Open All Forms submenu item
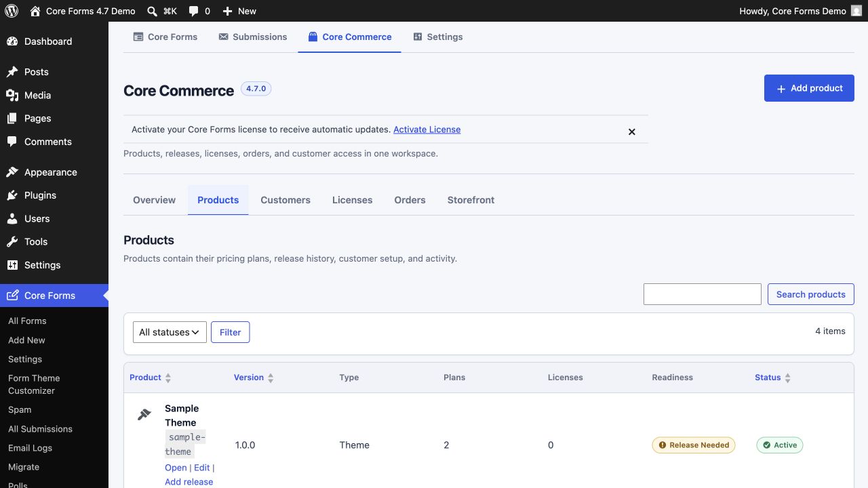Viewport: 868px width, 488px height. [27, 321]
